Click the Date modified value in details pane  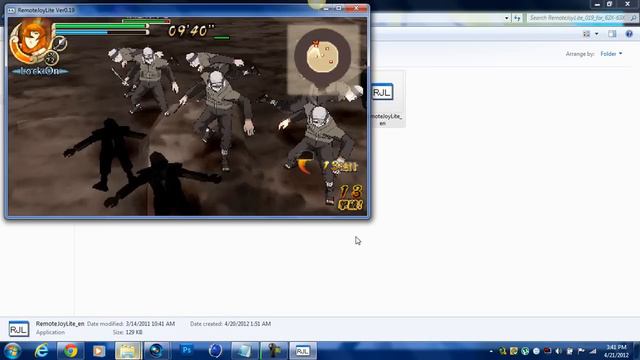coord(150,324)
